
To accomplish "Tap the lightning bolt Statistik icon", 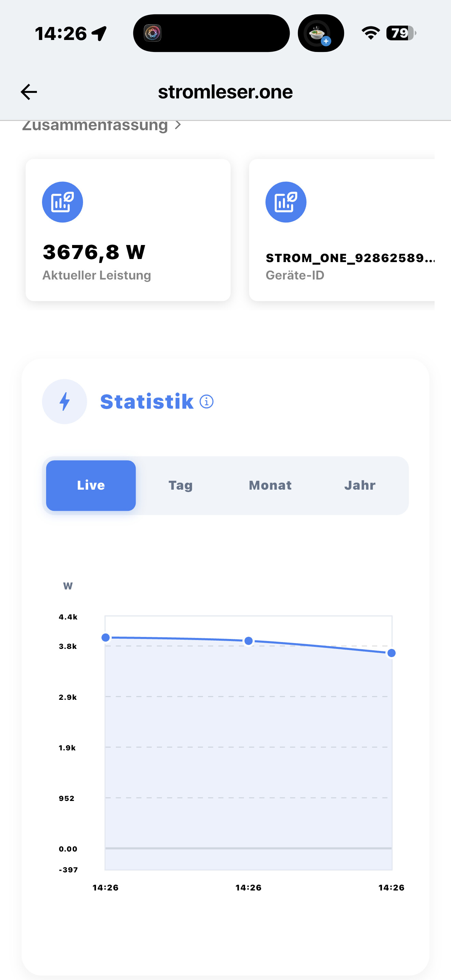I will [65, 401].
